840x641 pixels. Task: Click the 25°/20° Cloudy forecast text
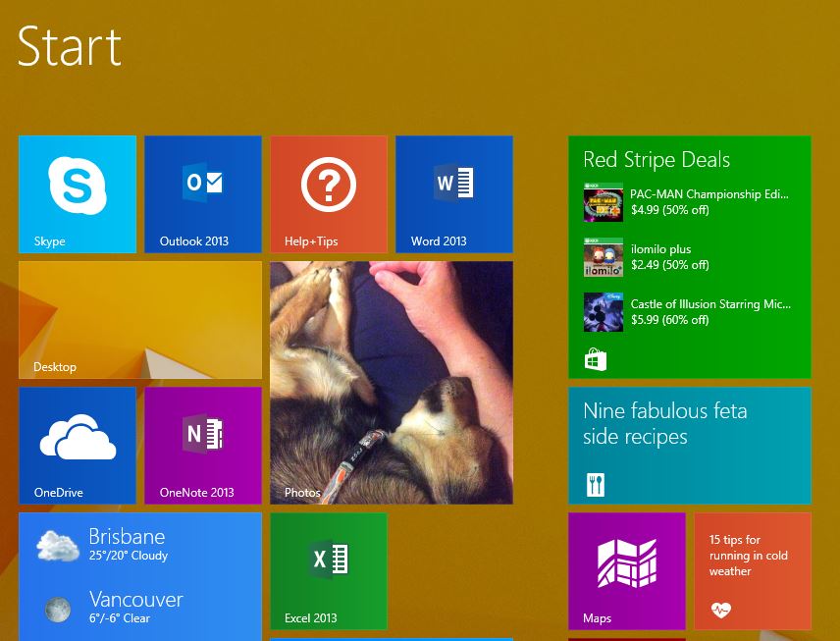pos(129,556)
